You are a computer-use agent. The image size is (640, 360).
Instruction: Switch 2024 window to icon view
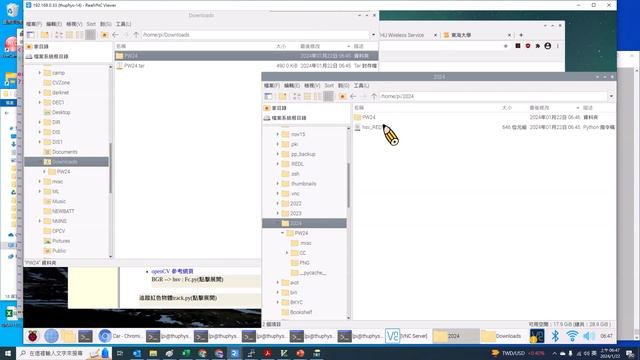[x=297, y=96]
